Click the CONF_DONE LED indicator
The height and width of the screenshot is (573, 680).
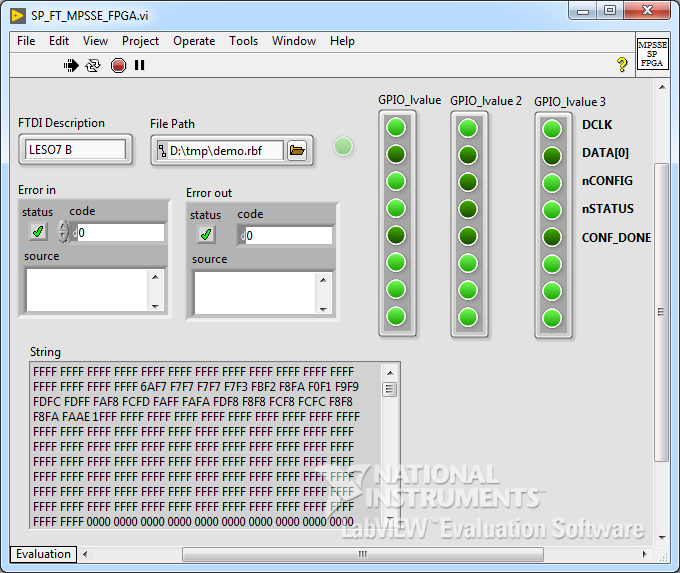[x=552, y=237]
